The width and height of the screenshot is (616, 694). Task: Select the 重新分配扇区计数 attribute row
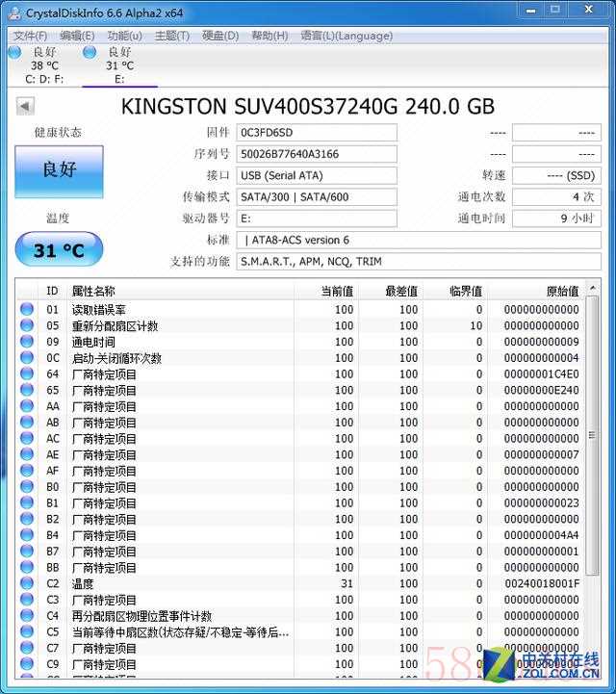coord(300,325)
